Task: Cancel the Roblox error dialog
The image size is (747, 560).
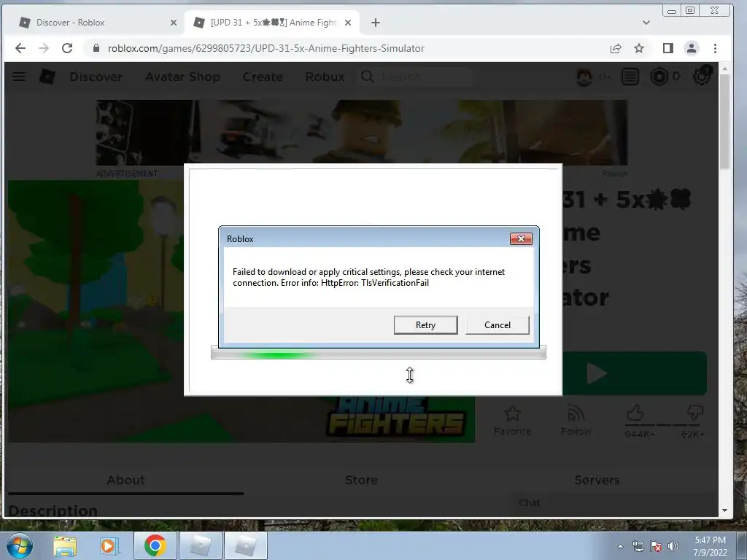Action: coord(497,324)
